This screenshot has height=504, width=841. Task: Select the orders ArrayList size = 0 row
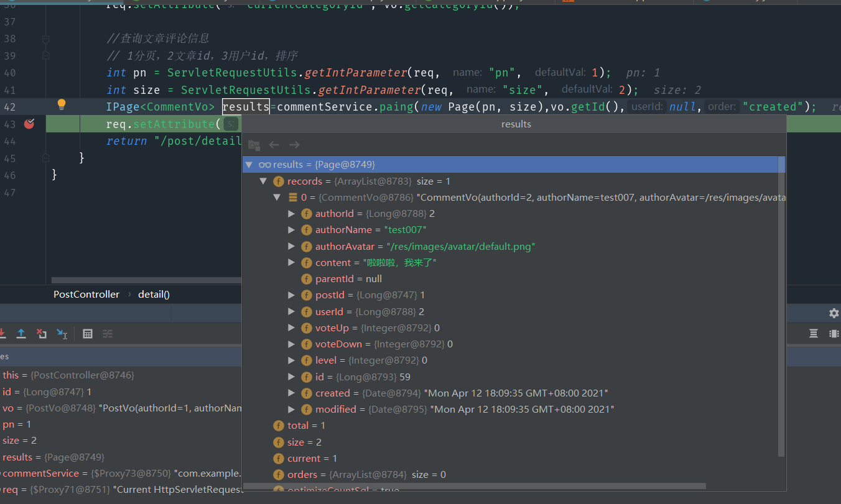[x=510, y=475]
